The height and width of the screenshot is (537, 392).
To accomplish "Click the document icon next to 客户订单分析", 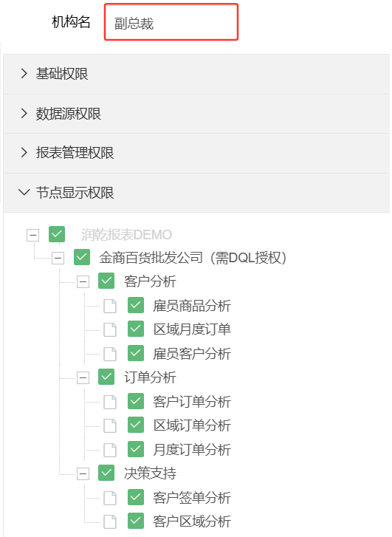I will point(110,402).
